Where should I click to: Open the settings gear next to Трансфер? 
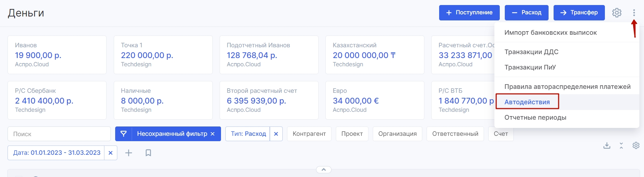(x=617, y=13)
